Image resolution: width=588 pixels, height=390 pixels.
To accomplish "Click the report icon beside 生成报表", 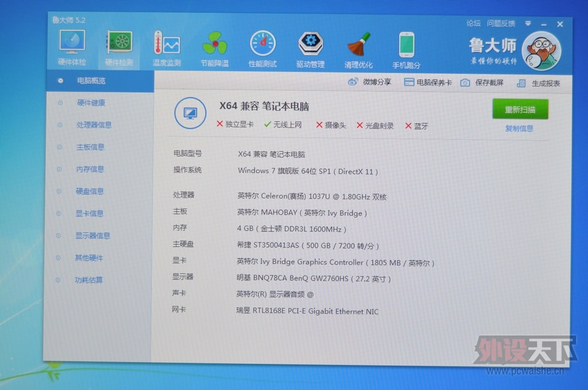I will coord(521,83).
